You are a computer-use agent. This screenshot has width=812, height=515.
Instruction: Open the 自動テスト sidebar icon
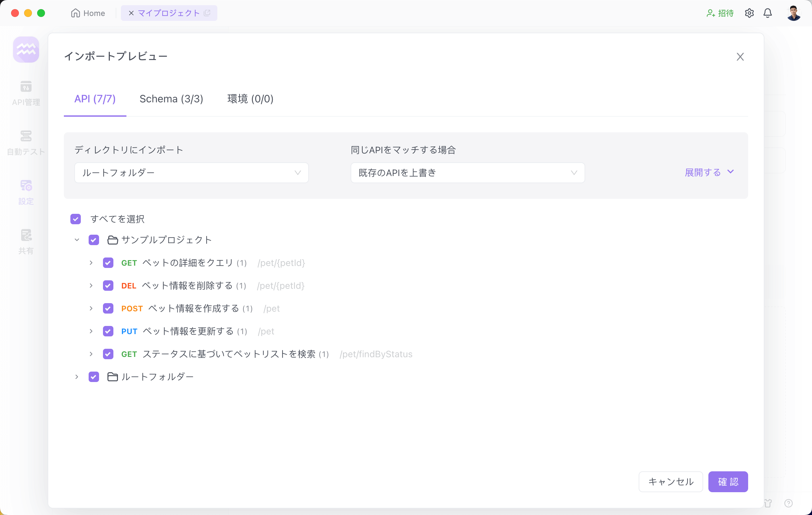(x=26, y=136)
